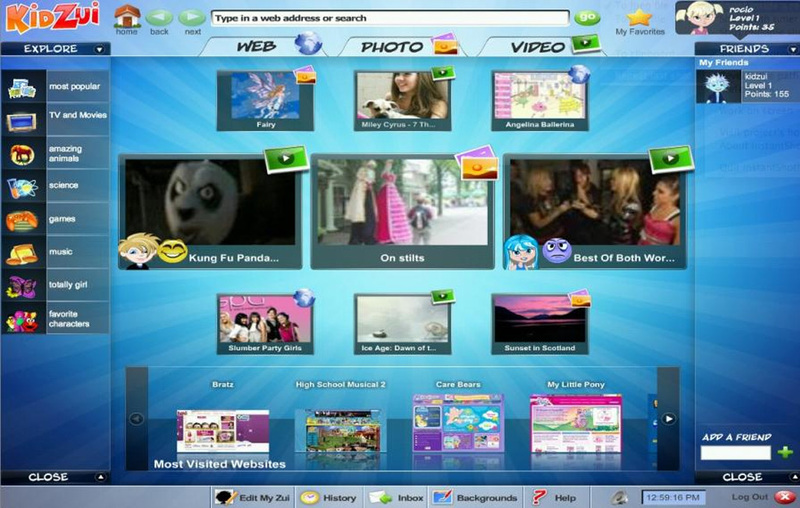Click into the web address search field
Viewport: 800px width, 508px height.
point(390,18)
